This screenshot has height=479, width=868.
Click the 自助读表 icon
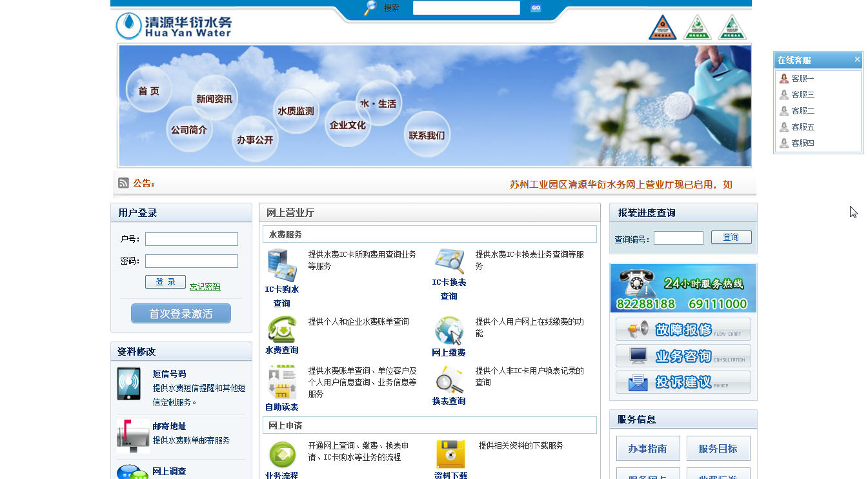[282, 382]
